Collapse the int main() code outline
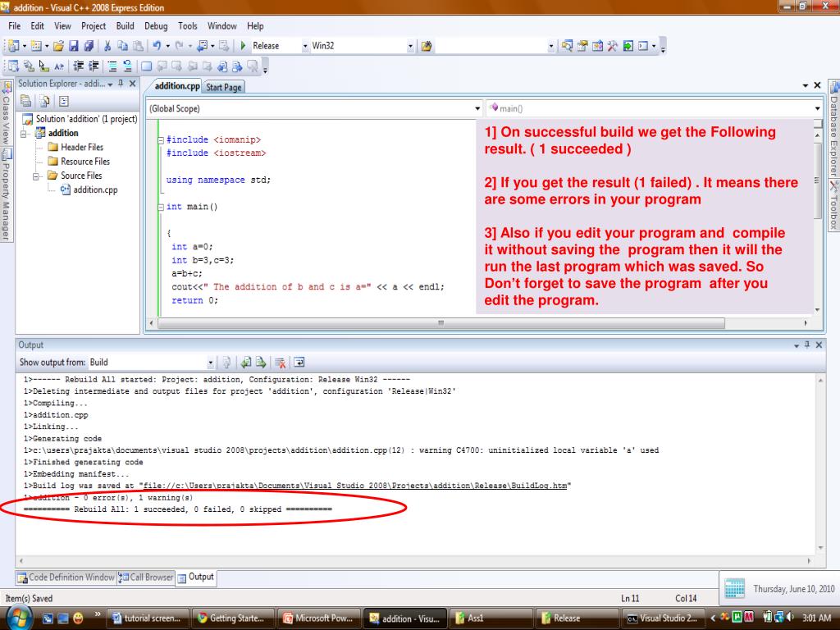 161,207
